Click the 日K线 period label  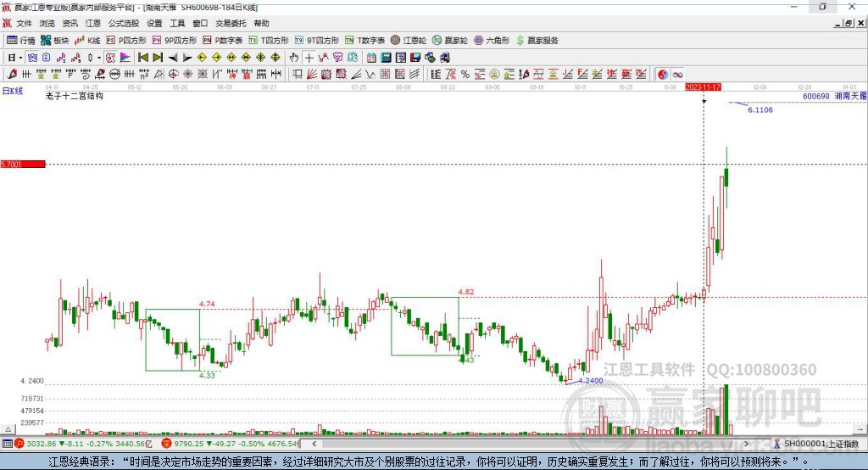12,91
